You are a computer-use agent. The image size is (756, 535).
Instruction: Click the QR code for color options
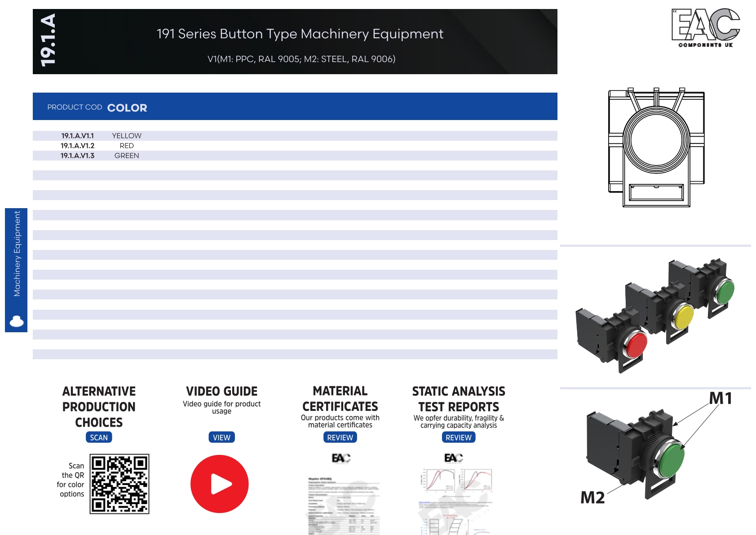[x=119, y=484]
